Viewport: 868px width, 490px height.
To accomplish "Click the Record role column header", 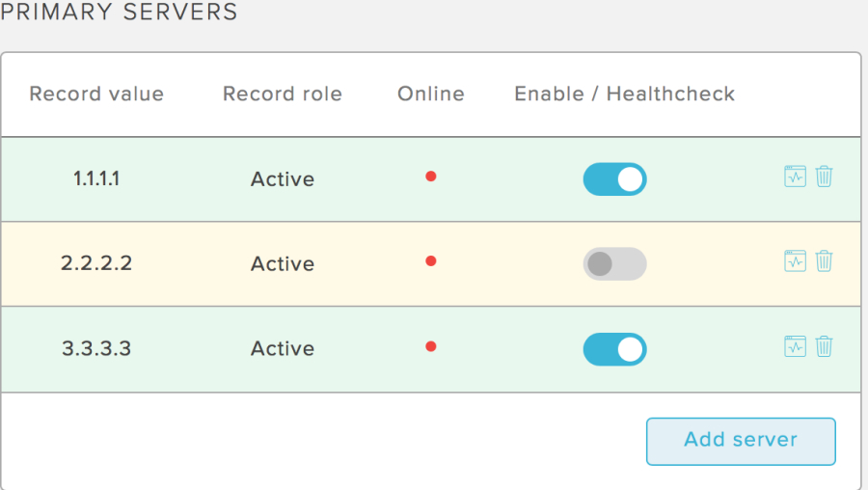I will click(x=283, y=94).
